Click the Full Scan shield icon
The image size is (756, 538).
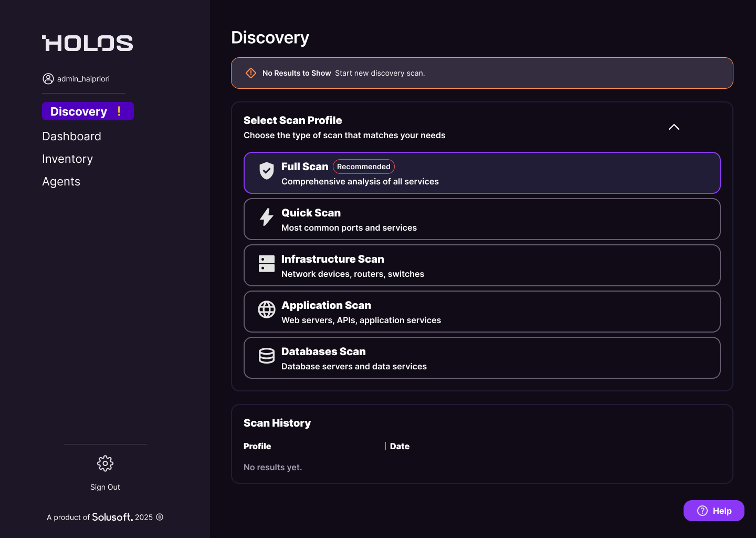pos(267,171)
